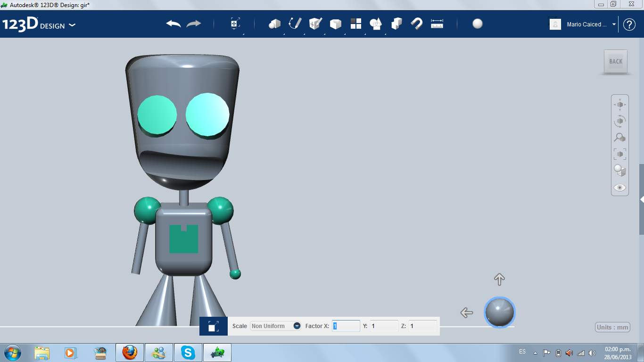Select the Measure ruler tool
644x362 pixels.
tap(437, 24)
